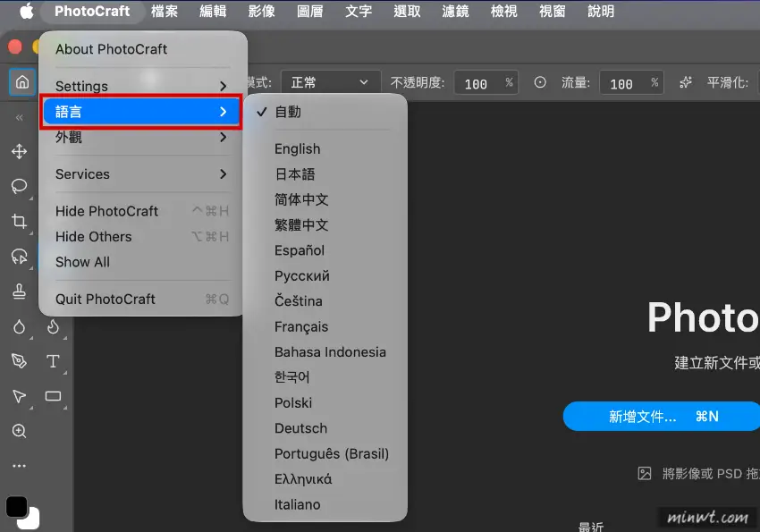Choose Español language
The height and width of the screenshot is (532, 760).
(x=325, y=250)
